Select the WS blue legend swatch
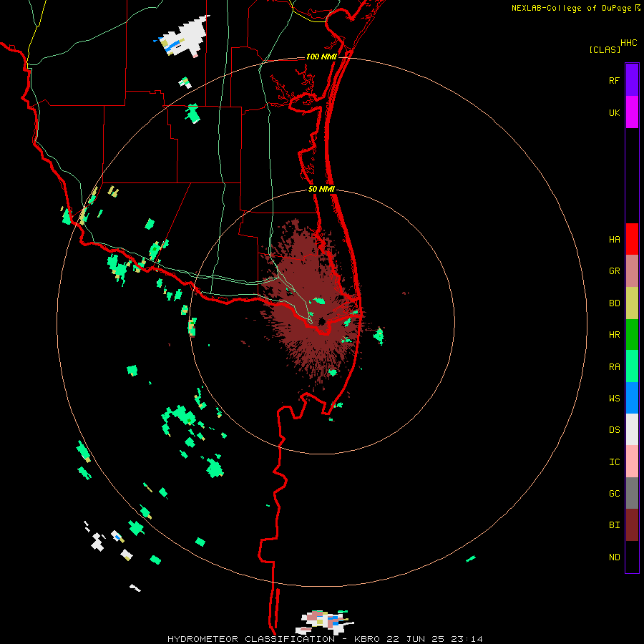This screenshot has height=644, width=644. pos(632,398)
